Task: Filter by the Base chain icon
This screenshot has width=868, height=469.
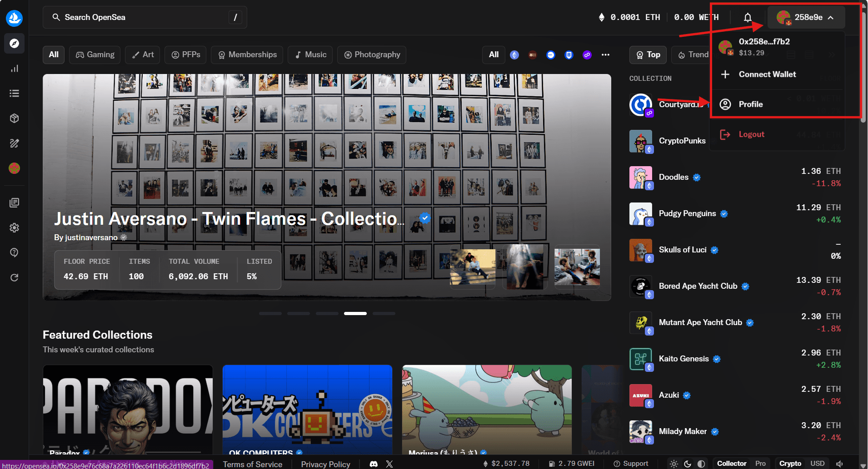Action: pos(551,55)
